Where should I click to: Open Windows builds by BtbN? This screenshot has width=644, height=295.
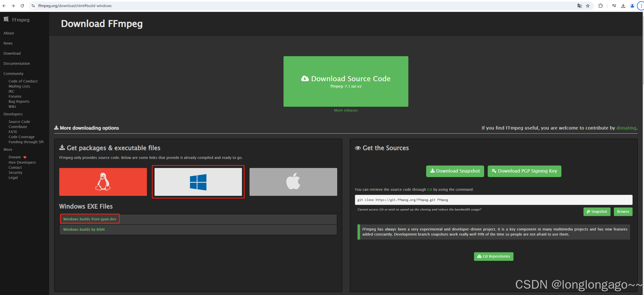pyautogui.click(x=84, y=229)
